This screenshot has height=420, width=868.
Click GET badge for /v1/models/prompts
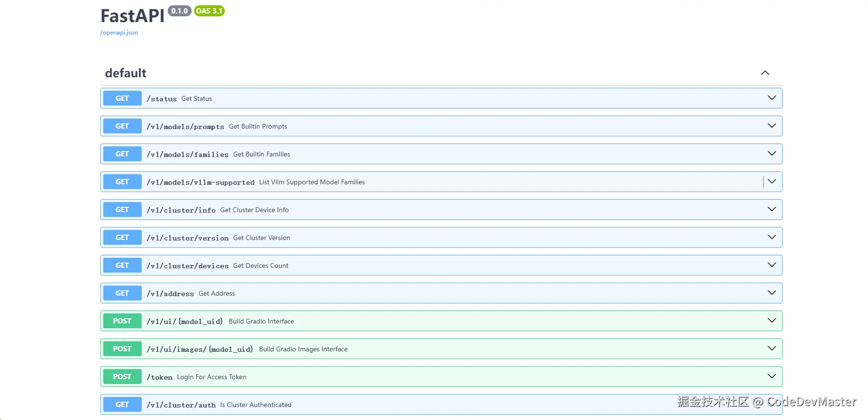coord(122,126)
